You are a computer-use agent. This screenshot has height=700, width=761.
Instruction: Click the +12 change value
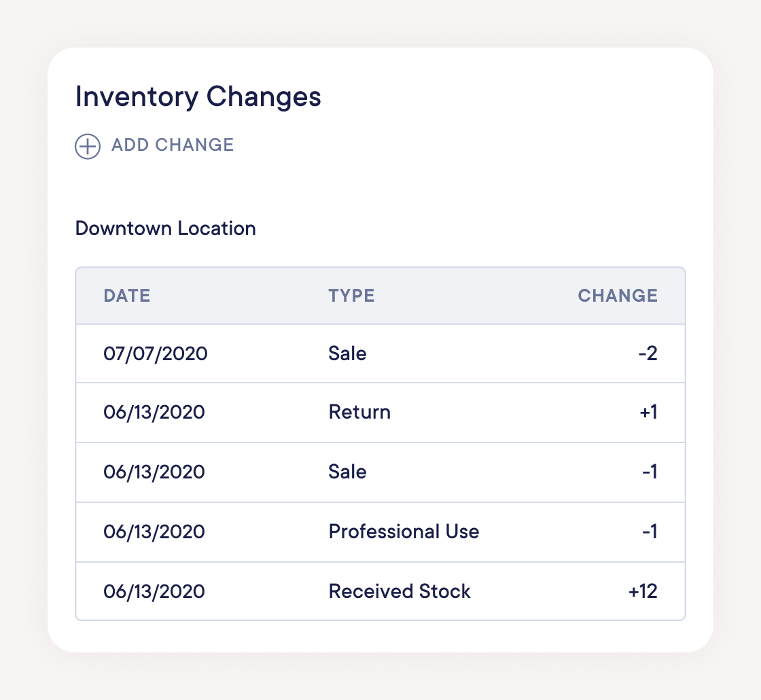(643, 591)
